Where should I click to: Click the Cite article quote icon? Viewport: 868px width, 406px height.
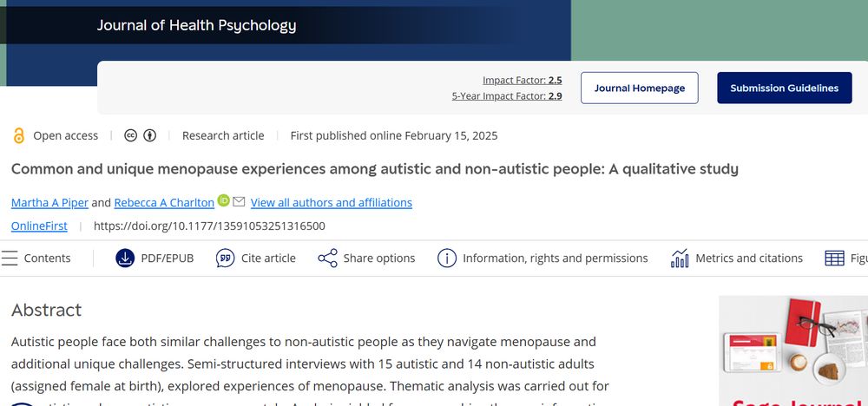(226, 258)
